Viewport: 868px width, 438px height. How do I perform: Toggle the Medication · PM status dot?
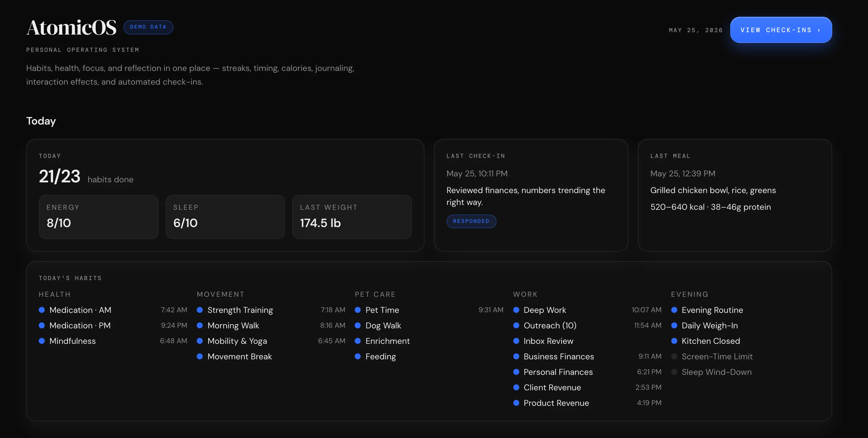point(42,325)
